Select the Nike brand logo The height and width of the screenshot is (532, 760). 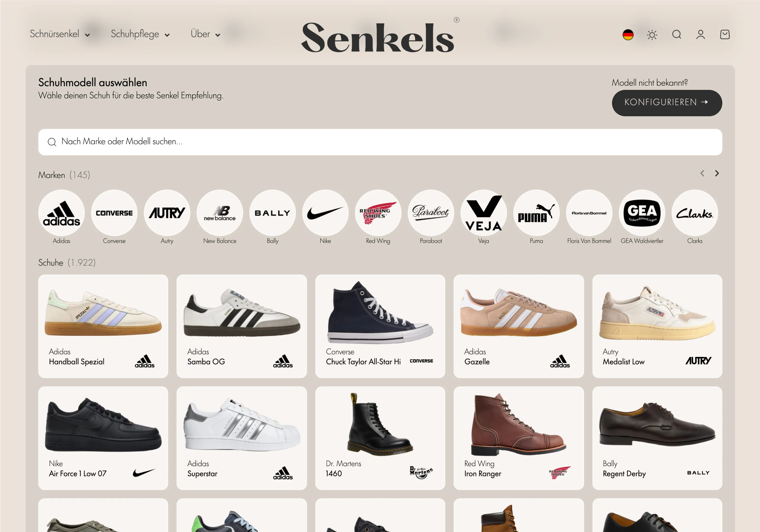tap(325, 213)
